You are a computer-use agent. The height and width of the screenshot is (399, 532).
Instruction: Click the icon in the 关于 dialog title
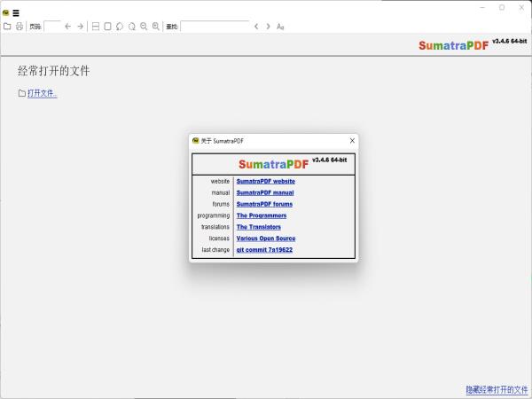pos(195,140)
